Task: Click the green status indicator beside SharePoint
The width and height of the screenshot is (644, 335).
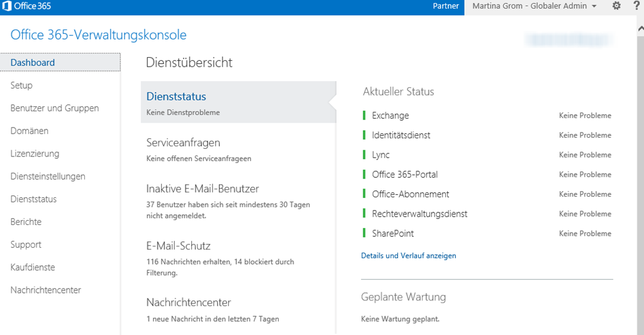Action: pyautogui.click(x=364, y=233)
